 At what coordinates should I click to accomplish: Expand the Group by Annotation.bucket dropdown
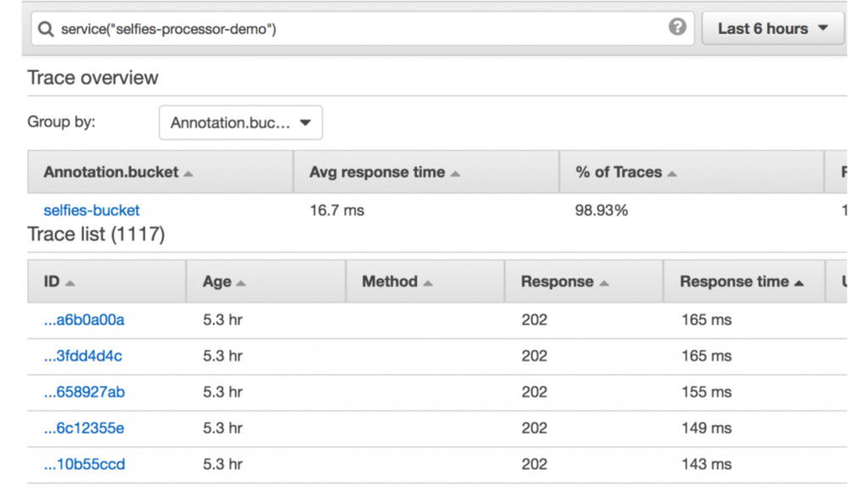coord(241,123)
